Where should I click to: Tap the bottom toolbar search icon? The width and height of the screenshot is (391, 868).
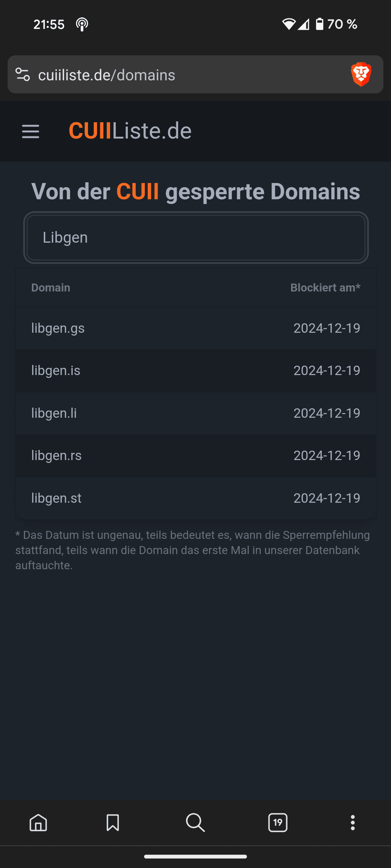[x=195, y=823]
